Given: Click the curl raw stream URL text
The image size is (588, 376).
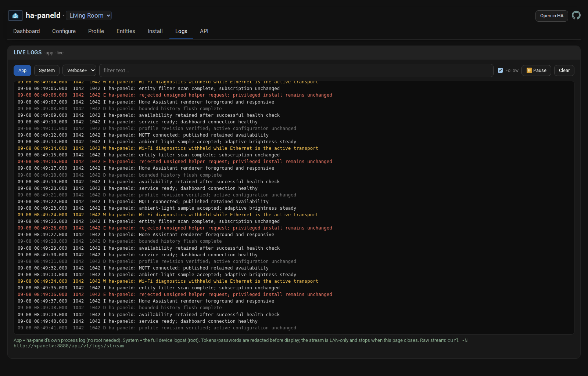Looking at the screenshot, I should (69, 346).
